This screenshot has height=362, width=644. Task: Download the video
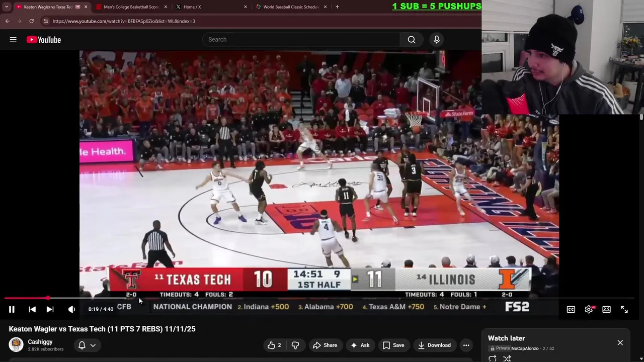coord(434,345)
